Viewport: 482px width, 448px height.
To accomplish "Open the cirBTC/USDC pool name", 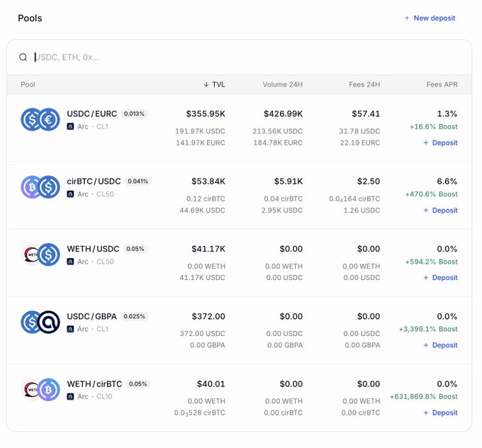I will click(x=94, y=181).
